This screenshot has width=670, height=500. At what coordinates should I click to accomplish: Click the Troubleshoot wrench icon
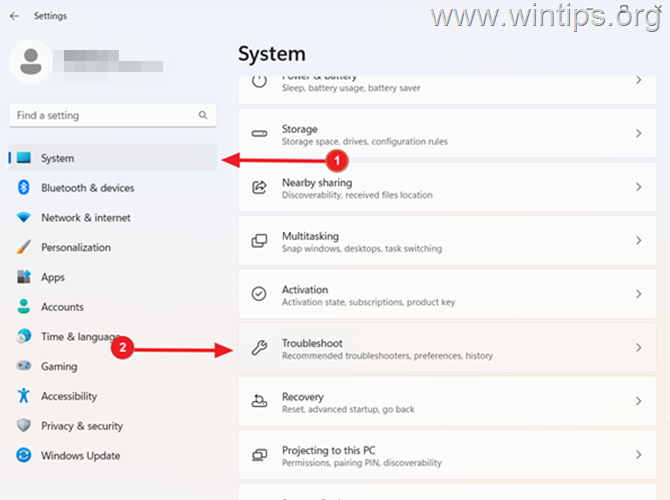(259, 347)
